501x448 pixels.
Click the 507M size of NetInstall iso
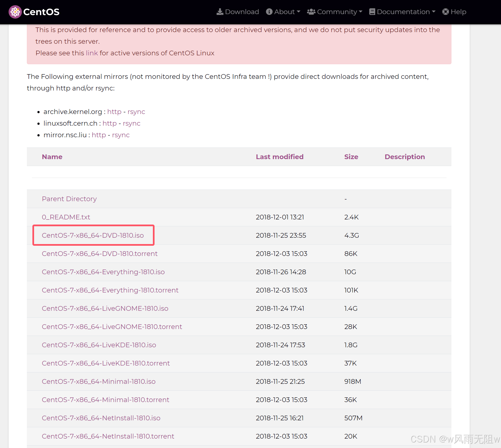coord(353,418)
